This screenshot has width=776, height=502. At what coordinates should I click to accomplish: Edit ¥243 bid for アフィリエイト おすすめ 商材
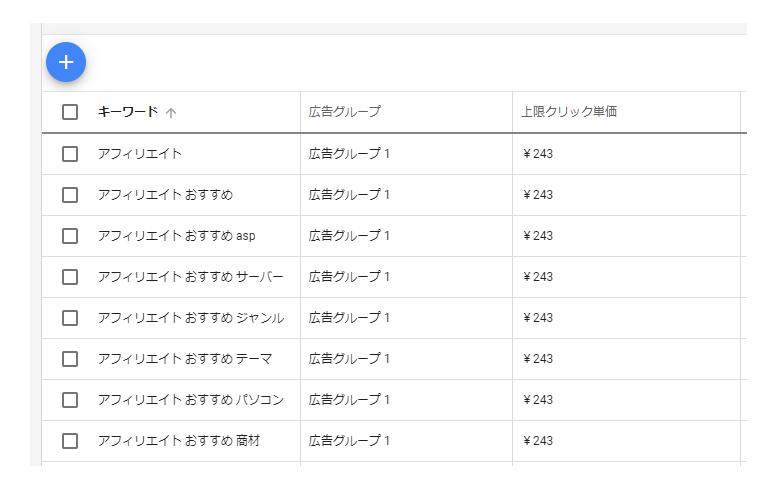(x=538, y=441)
